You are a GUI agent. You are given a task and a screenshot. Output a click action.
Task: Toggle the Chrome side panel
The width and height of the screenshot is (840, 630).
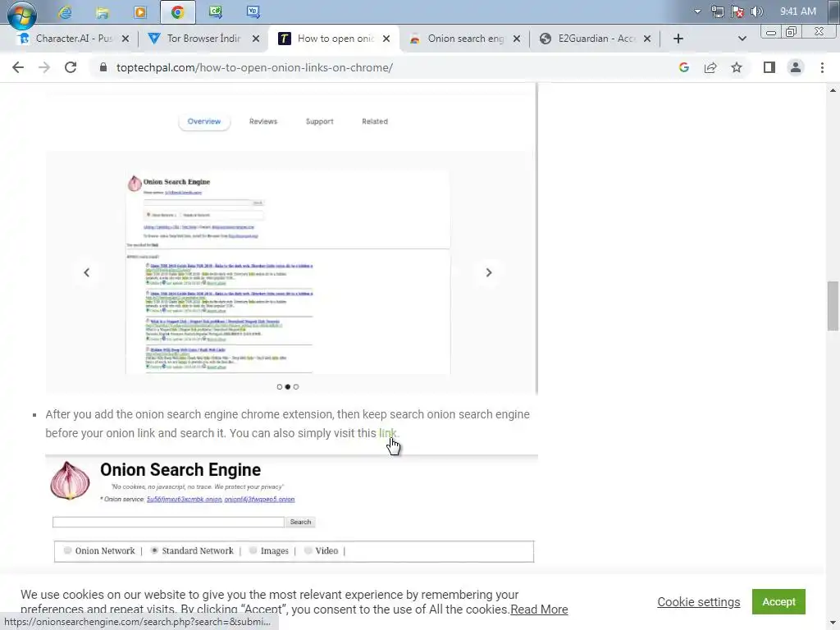click(x=769, y=67)
